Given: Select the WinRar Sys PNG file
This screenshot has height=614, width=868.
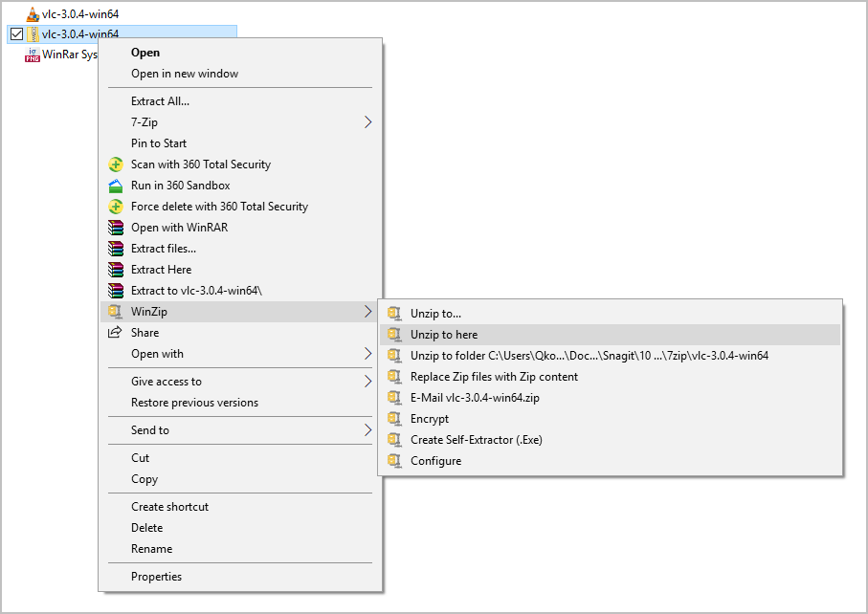Looking at the screenshot, I should [x=62, y=55].
